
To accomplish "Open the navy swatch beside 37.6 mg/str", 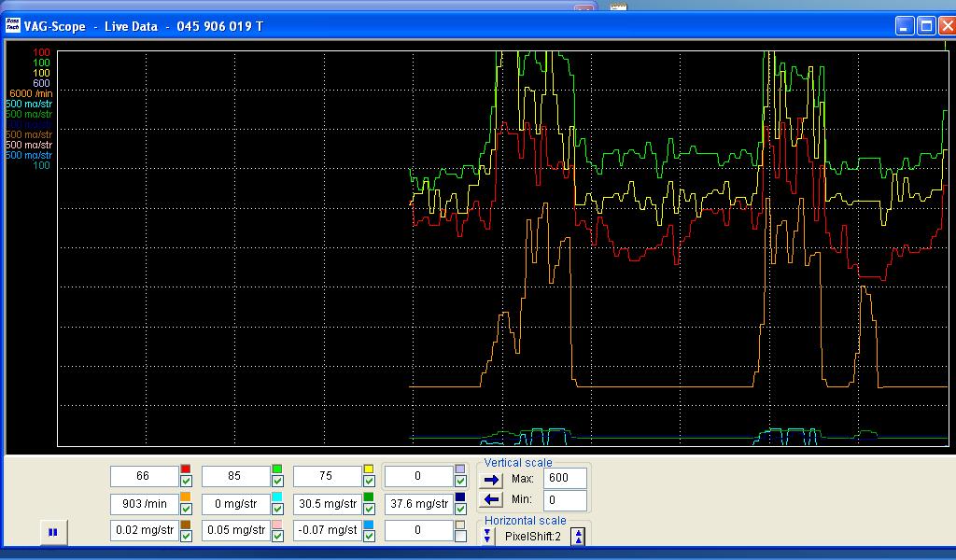I will (459, 497).
